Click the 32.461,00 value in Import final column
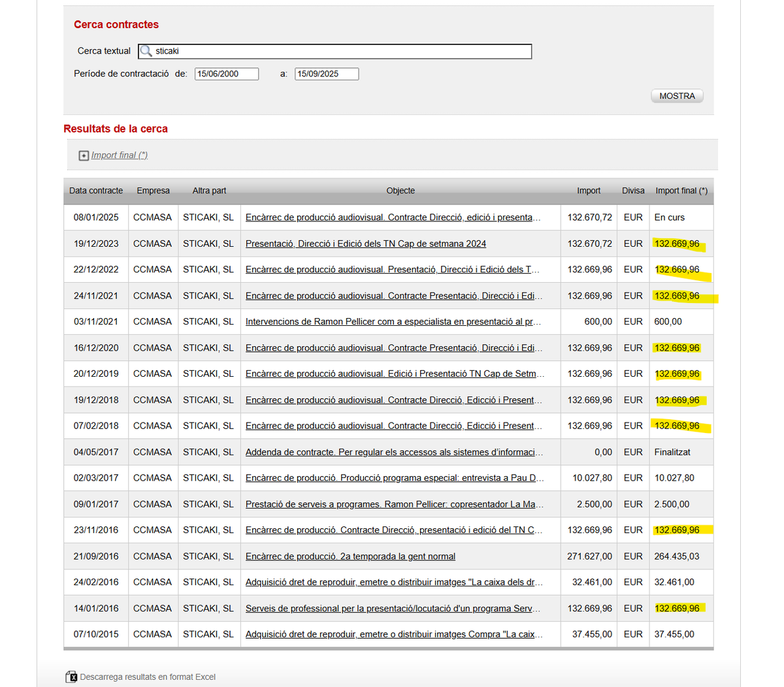 tap(674, 582)
